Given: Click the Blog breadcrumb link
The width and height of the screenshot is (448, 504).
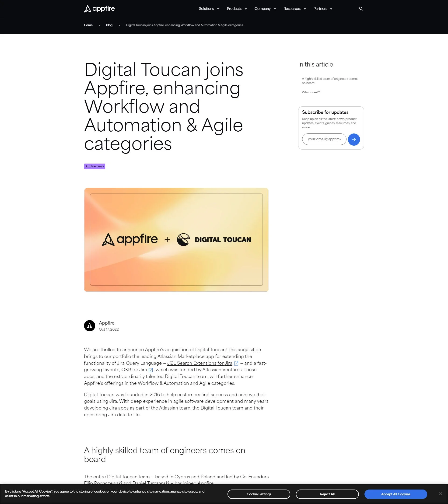Looking at the screenshot, I should (109, 25).
